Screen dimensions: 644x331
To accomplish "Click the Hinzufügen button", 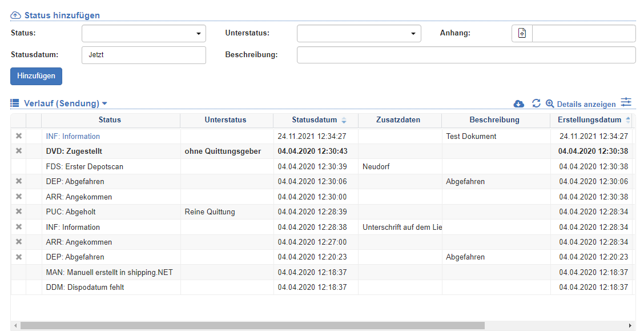I will [x=36, y=76].
